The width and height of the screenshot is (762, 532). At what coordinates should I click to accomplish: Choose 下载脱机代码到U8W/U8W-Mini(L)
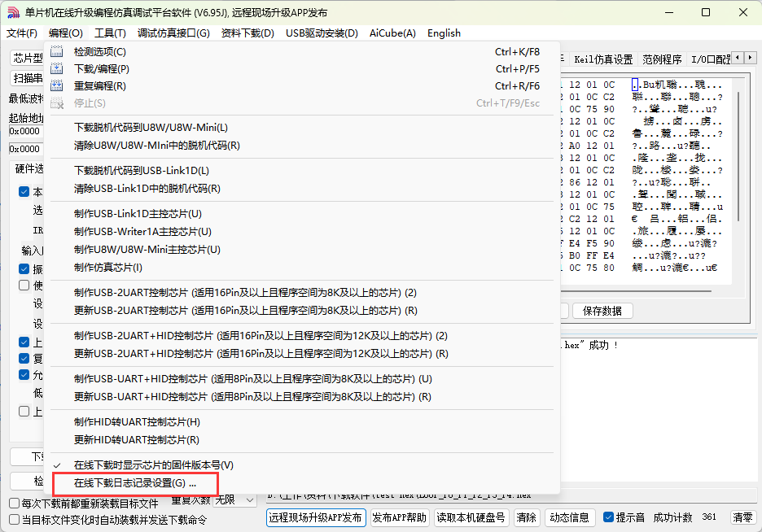[302, 128]
